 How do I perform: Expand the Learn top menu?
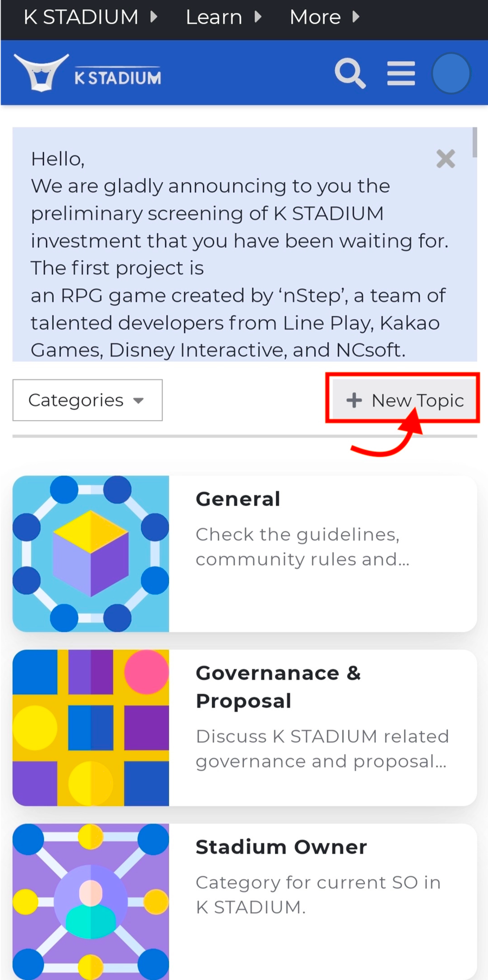click(223, 17)
